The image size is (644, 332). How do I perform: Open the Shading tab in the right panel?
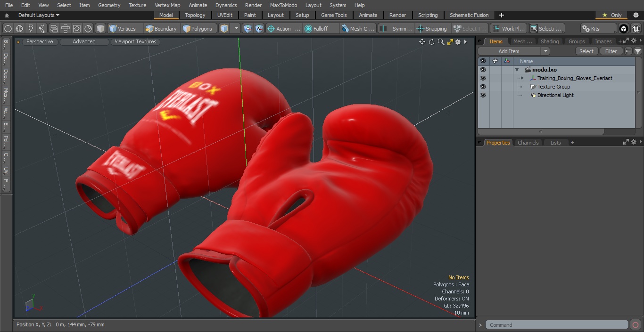tap(549, 41)
